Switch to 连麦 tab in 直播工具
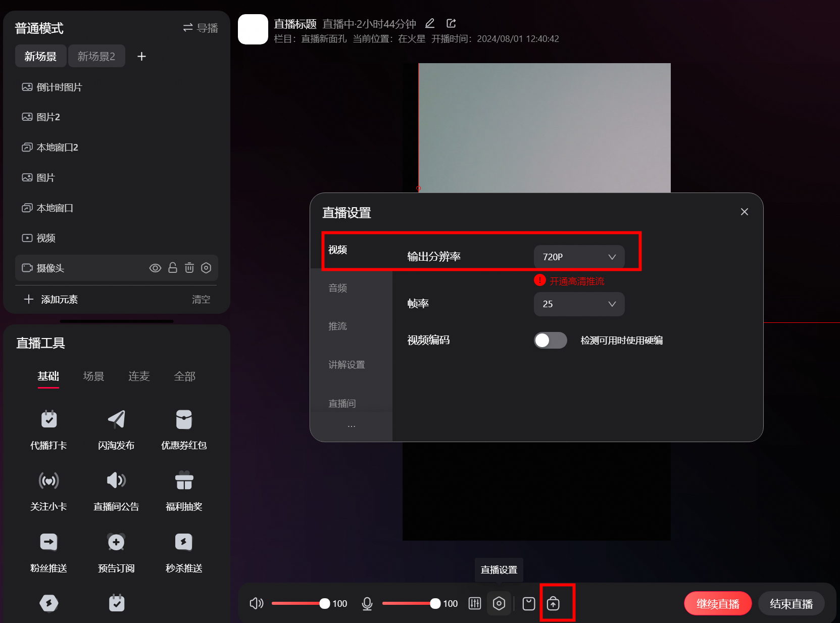840x623 pixels. tap(139, 376)
